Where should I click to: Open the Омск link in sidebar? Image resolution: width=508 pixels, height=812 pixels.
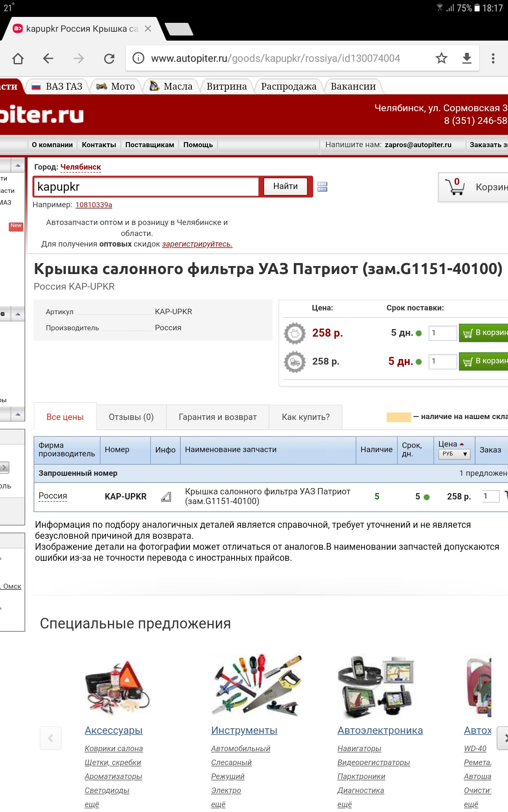click(x=12, y=586)
